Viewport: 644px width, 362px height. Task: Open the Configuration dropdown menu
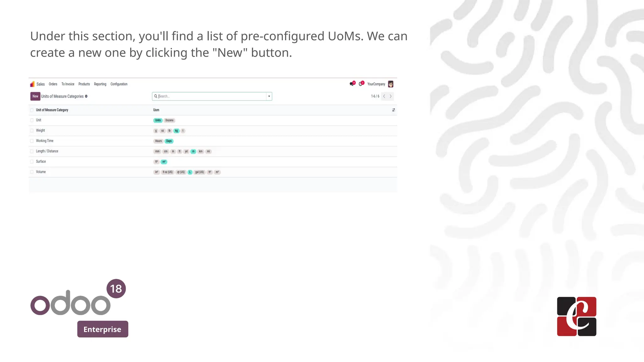[x=119, y=84]
